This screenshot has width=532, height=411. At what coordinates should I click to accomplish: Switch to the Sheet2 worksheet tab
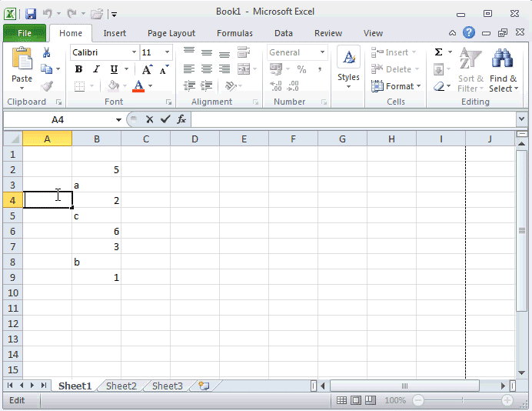point(121,386)
